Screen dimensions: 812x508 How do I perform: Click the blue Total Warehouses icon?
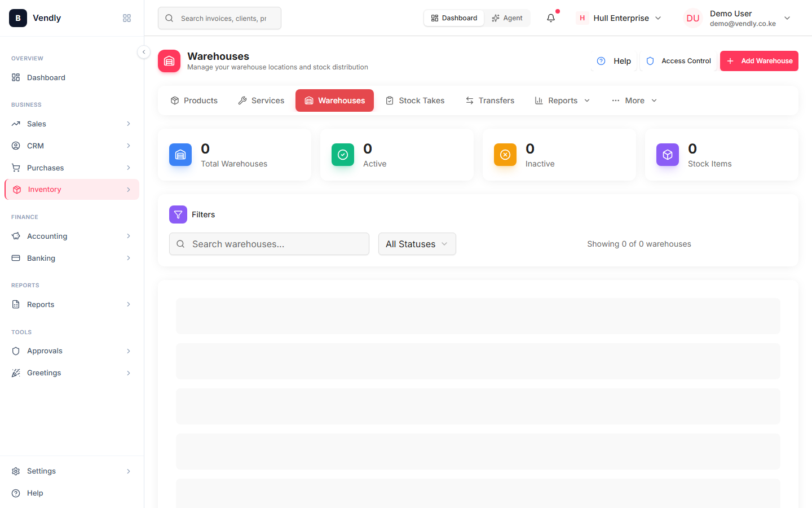tap(180, 155)
